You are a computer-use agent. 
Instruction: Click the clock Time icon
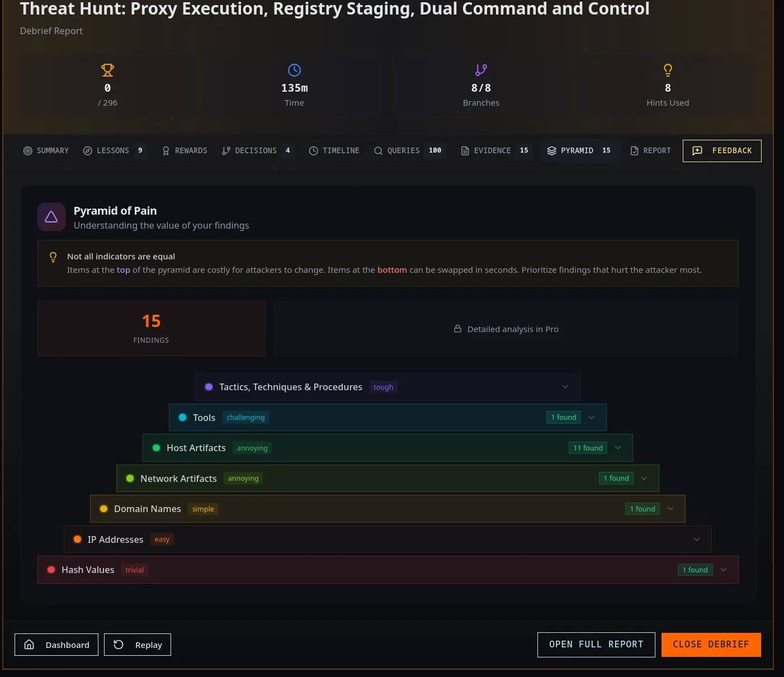[294, 70]
